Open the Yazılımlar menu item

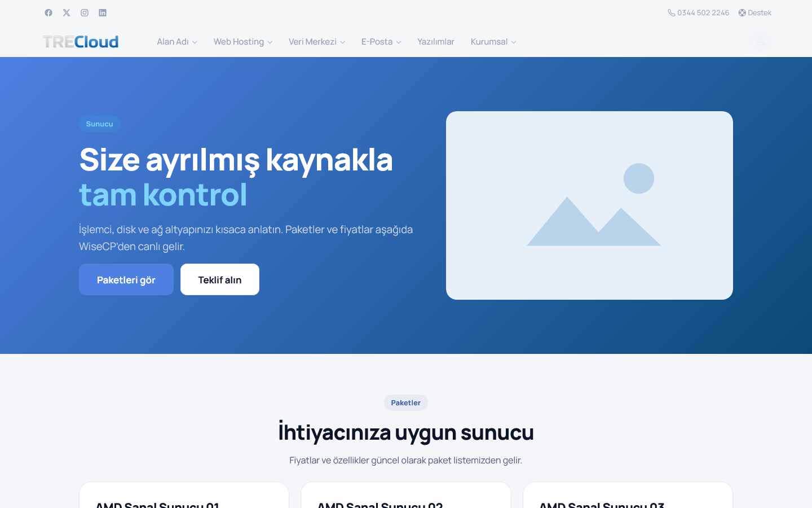[436, 42]
